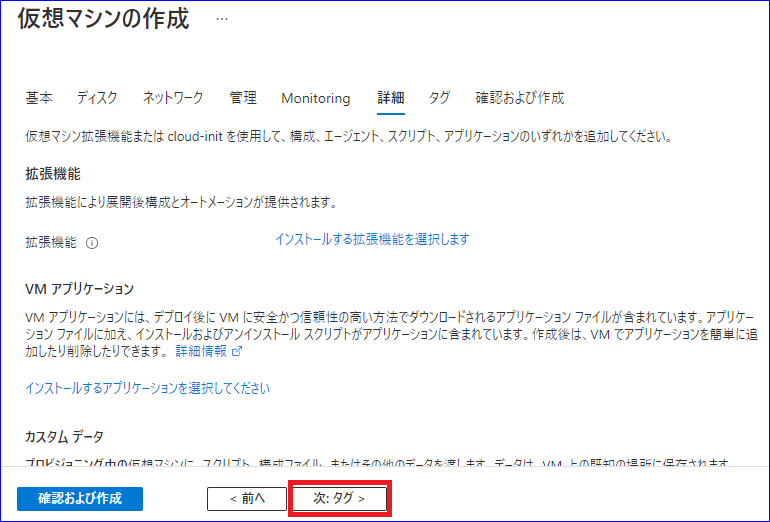Viewport: 770px width, 522px height.
Task: Open the 管理 tab
Action: click(x=243, y=98)
